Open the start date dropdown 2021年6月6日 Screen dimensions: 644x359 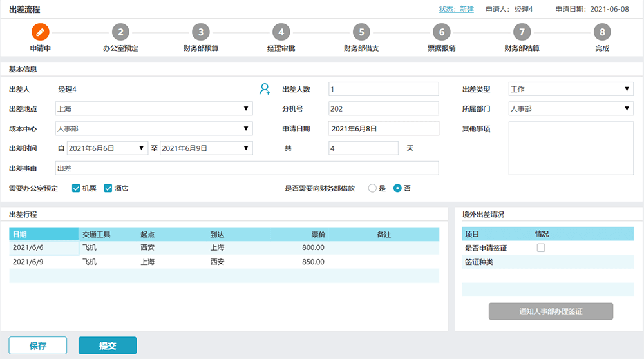[x=107, y=148]
